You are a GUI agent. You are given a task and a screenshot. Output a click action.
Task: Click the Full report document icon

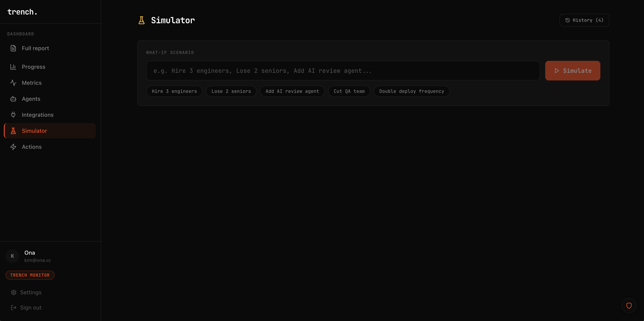click(13, 48)
